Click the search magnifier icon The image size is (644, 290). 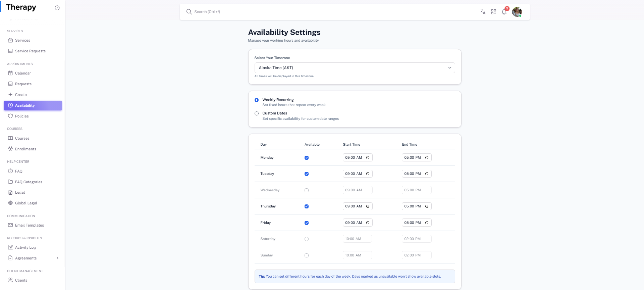coord(189,12)
